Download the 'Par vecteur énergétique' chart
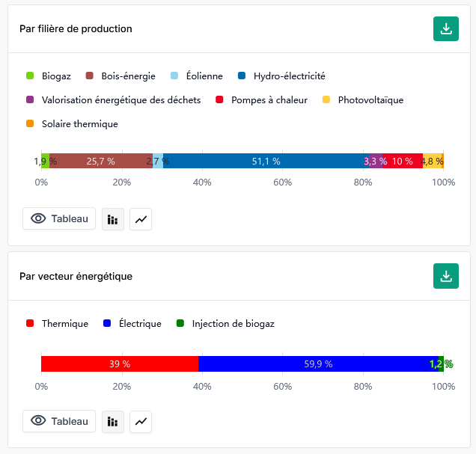 (x=445, y=276)
